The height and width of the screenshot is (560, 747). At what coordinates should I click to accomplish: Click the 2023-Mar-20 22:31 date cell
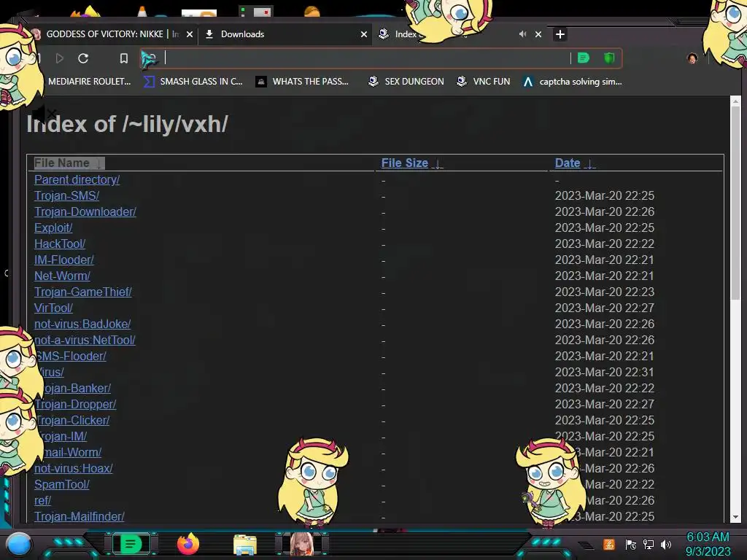click(x=605, y=373)
